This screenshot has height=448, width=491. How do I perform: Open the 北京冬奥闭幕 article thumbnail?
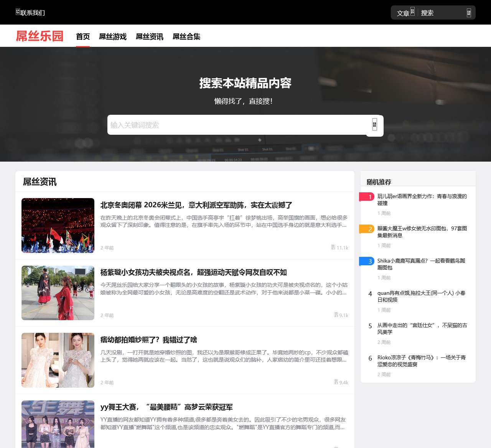pyautogui.click(x=58, y=225)
